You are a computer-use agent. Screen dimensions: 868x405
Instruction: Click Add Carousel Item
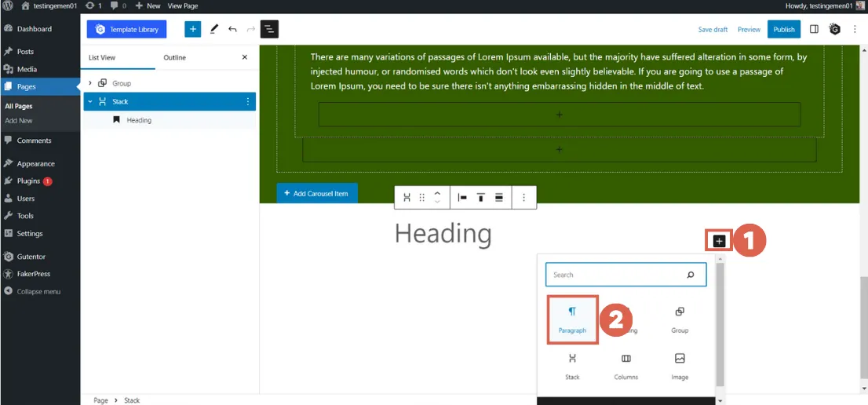pos(317,193)
